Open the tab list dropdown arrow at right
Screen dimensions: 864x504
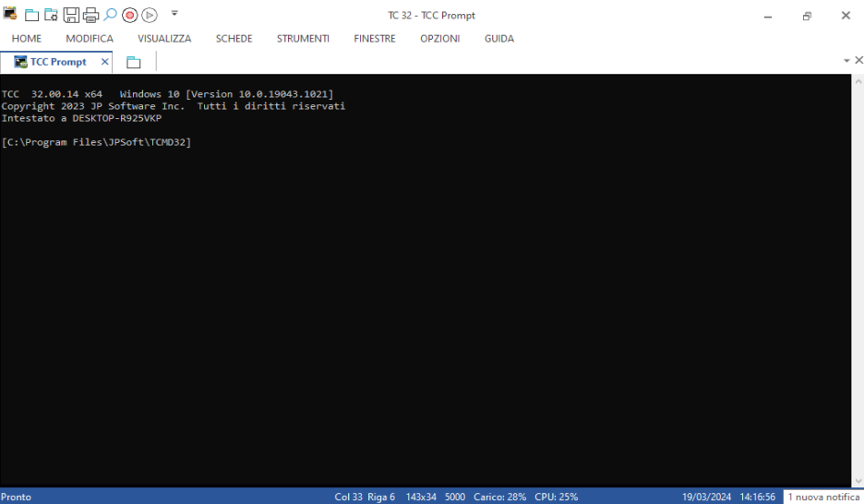(846, 61)
